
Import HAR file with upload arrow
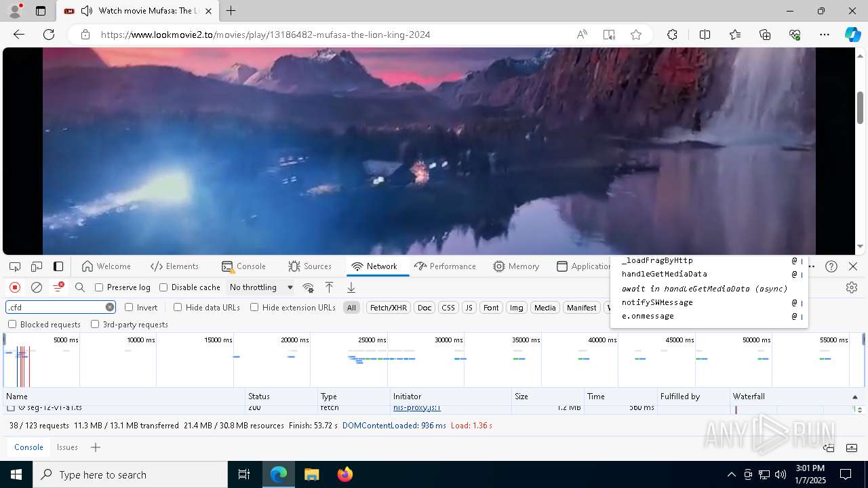click(329, 287)
